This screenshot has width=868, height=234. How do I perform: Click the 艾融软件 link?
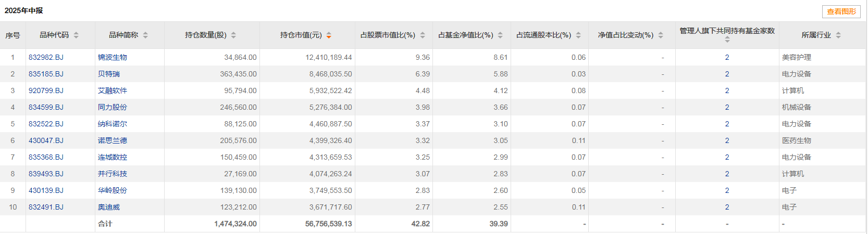(x=113, y=90)
